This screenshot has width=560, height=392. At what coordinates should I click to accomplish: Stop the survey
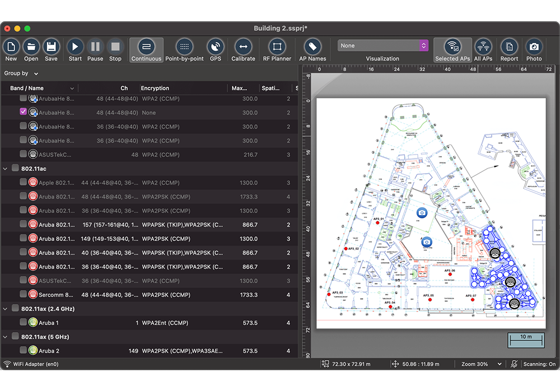pyautogui.click(x=115, y=47)
